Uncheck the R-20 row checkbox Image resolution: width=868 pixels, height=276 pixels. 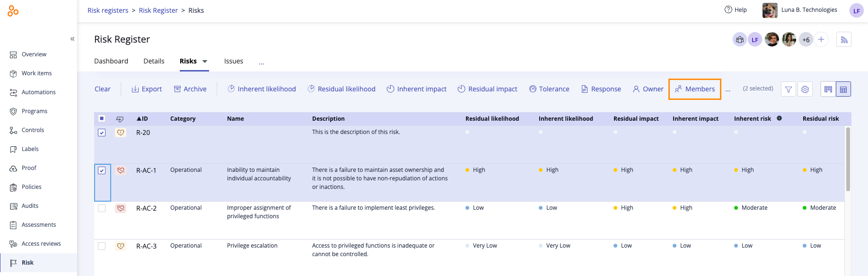click(102, 133)
